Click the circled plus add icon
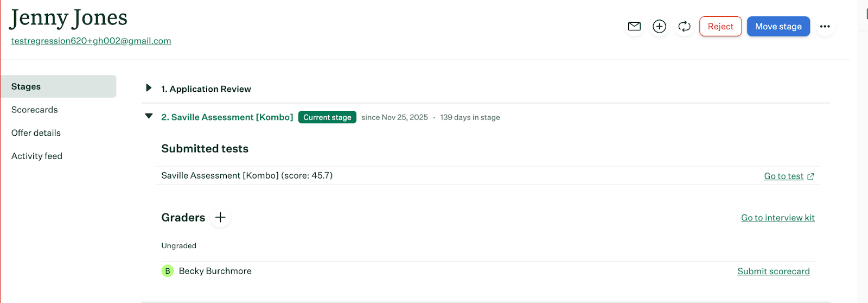Screen dimensions: 868x303 point(659,26)
